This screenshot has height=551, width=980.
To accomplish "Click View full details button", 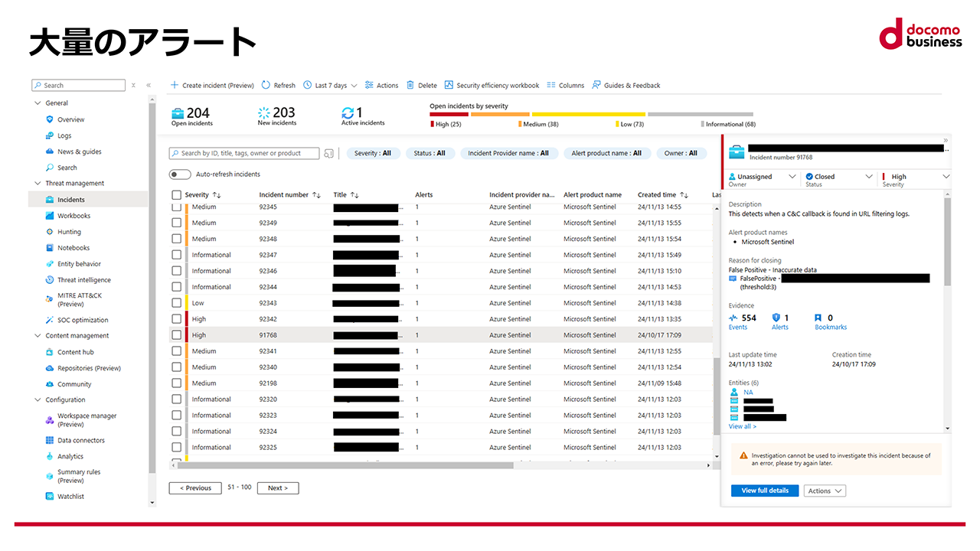I will click(x=765, y=491).
